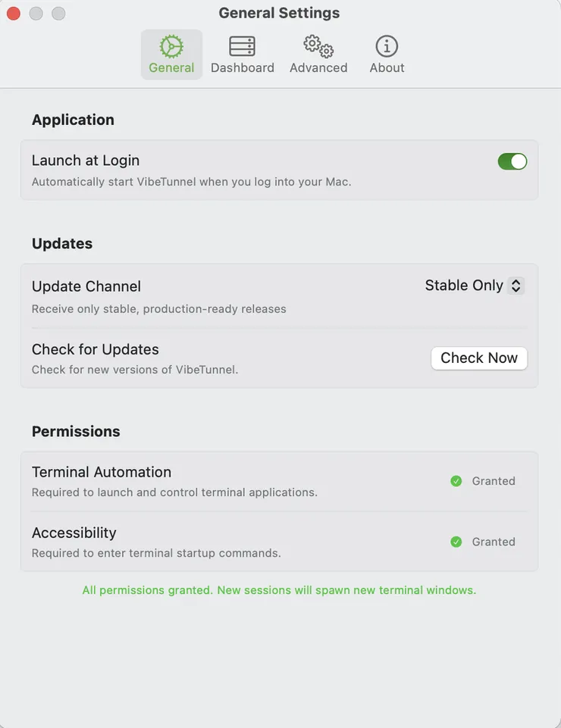
Task: Click the Granted status for Terminal Automation
Action: [494, 481]
